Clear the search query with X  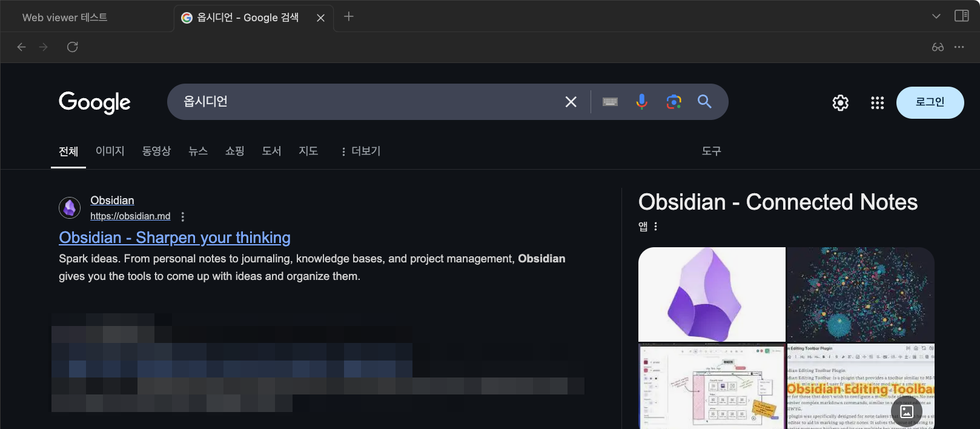(x=571, y=102)
